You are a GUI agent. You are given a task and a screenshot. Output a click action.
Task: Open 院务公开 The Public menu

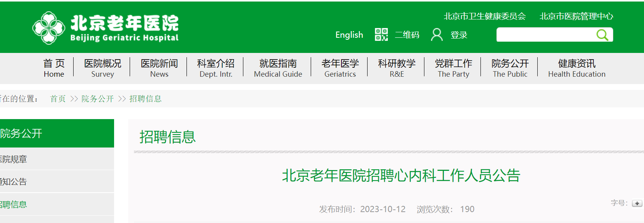click(x=510, y=68)
